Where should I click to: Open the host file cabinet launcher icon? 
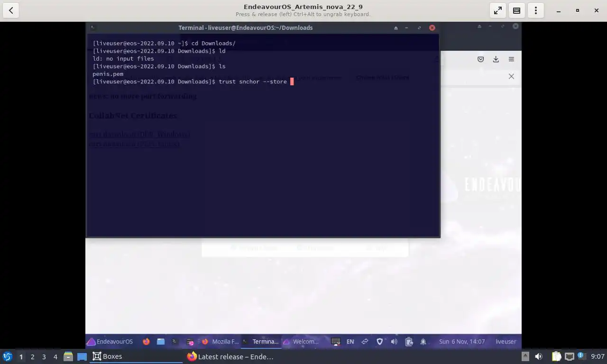click(68, 356)
